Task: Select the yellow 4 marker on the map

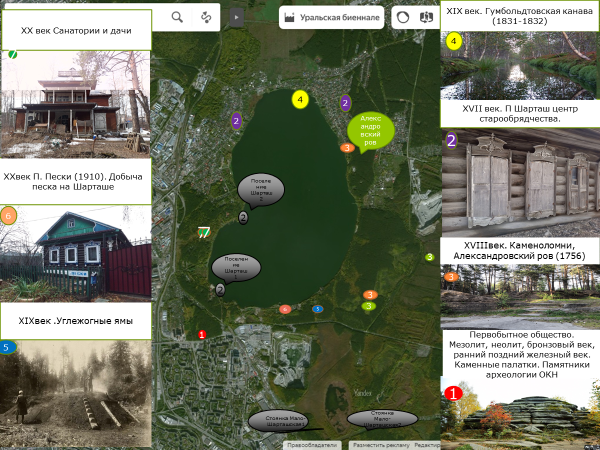Action: point(300,99)
